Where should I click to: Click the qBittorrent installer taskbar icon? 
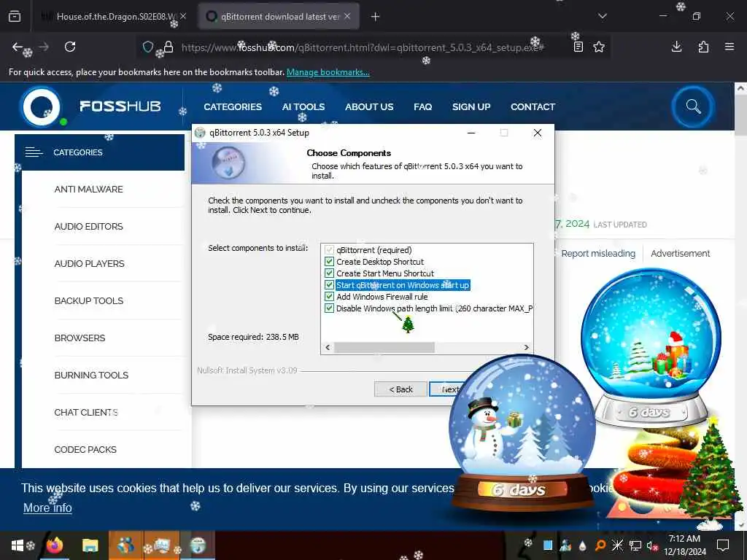tap(198, 545)
